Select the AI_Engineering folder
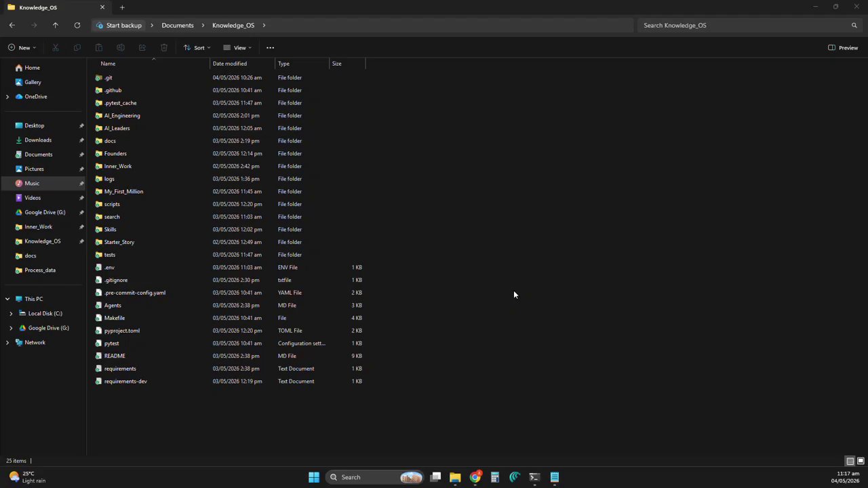Viewport: 868px width, 488px height. point(122,116)
